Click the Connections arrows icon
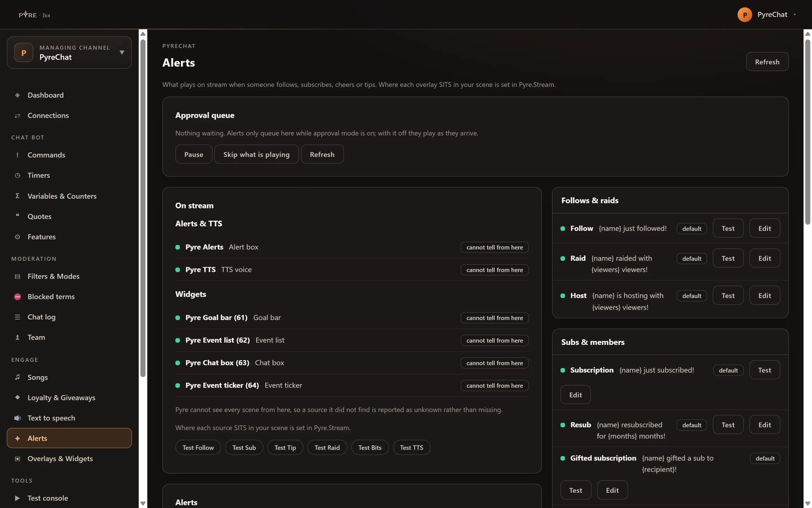The height and width of the screenshot is (508, 812). pyautogui.click(x=17, y=116)
